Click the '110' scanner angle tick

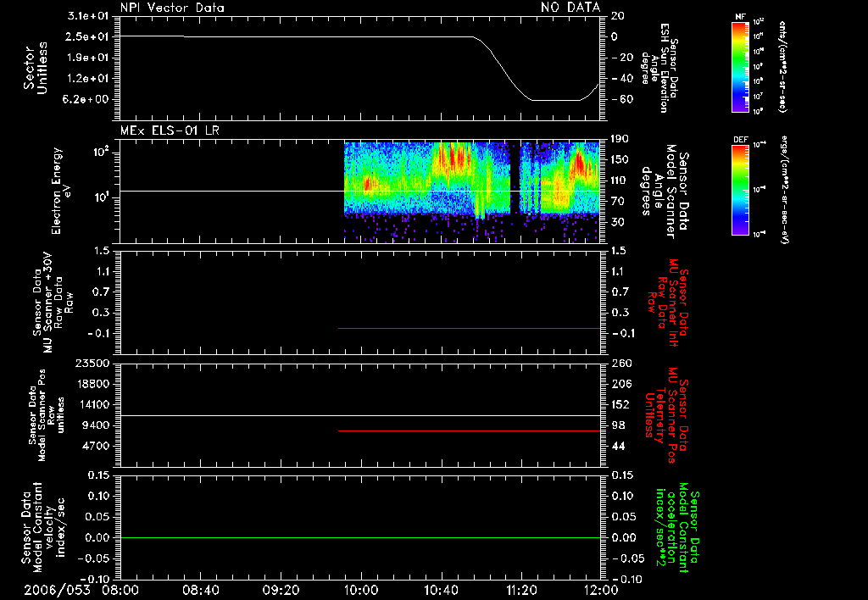point(620,181)
